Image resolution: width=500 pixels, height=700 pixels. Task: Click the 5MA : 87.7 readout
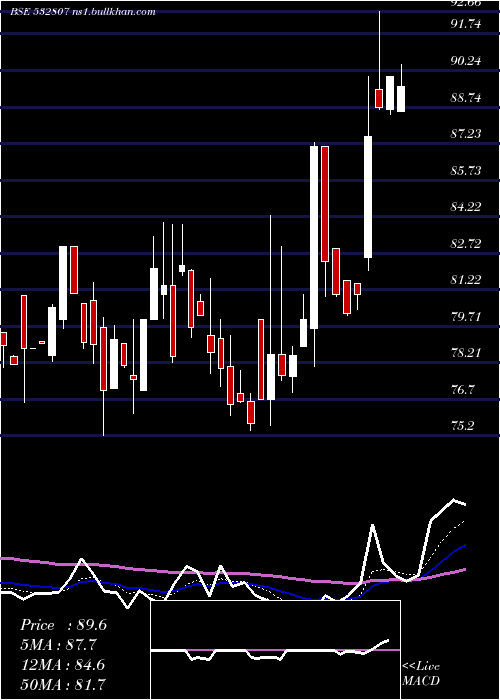click(58, 645)
